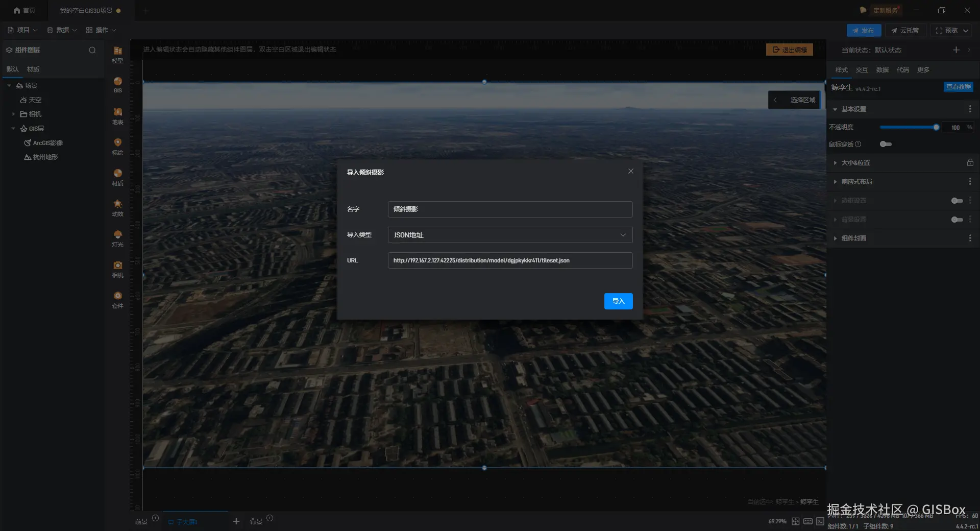Expand the 组件封面 section

coord(835,238)
